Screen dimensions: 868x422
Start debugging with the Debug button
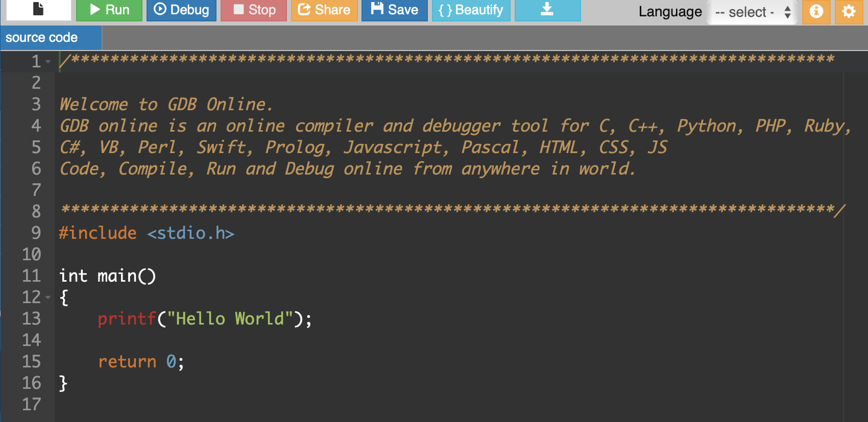tap(181, 10)
